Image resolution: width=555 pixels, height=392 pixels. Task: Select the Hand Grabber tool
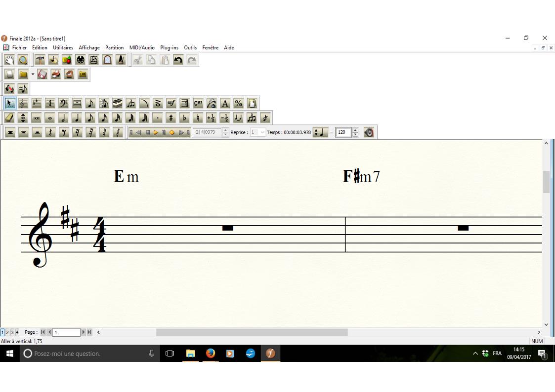click(x=9, y=60)
